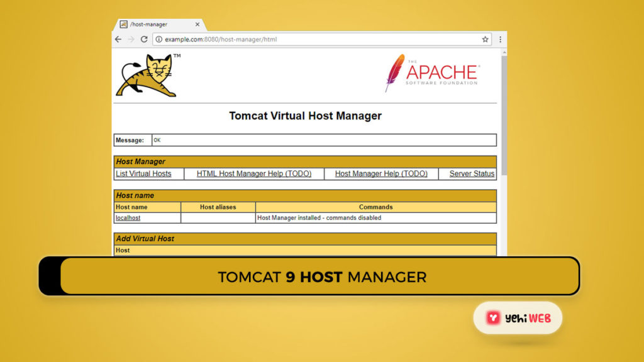Click the Tomcat cat logo

click(x=147, y=75)
